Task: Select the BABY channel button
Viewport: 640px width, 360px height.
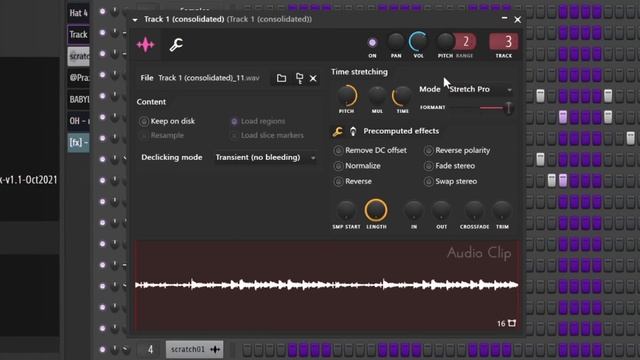Action: coord(78,99)
